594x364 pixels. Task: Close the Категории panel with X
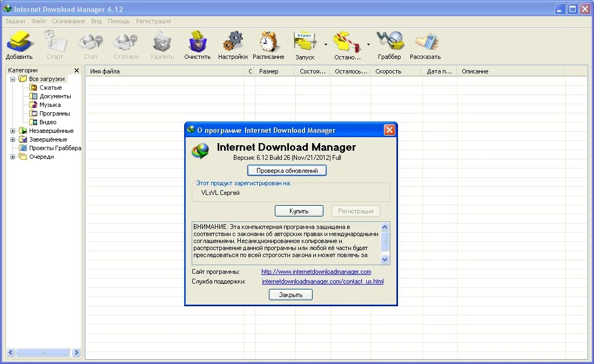[x=77, y=70]
